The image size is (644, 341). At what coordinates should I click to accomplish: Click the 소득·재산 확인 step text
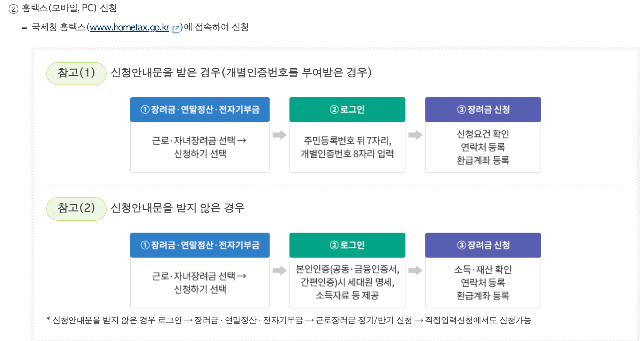(x=483, y=270)
